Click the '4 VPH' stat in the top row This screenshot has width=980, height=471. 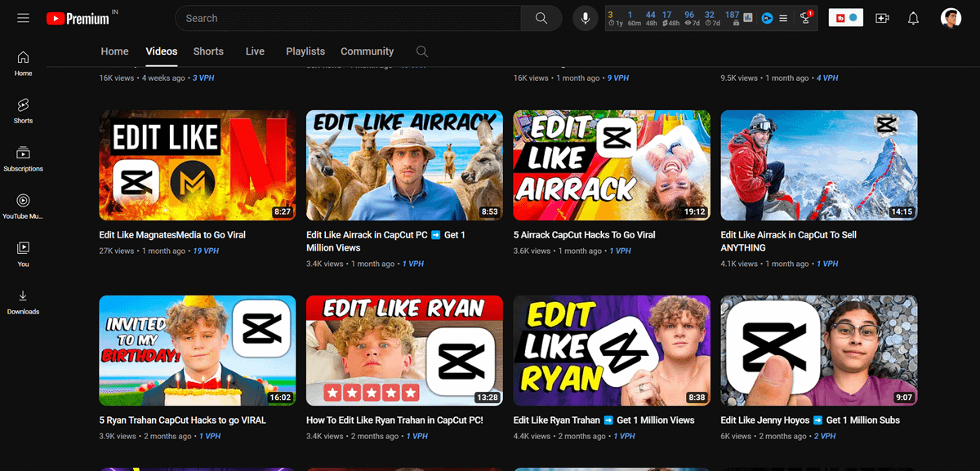pos(827,78)
